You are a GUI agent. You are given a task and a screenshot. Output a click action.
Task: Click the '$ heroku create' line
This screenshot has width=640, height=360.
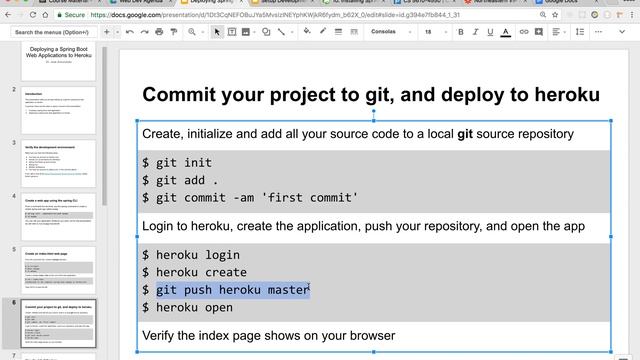click(194, 272)
